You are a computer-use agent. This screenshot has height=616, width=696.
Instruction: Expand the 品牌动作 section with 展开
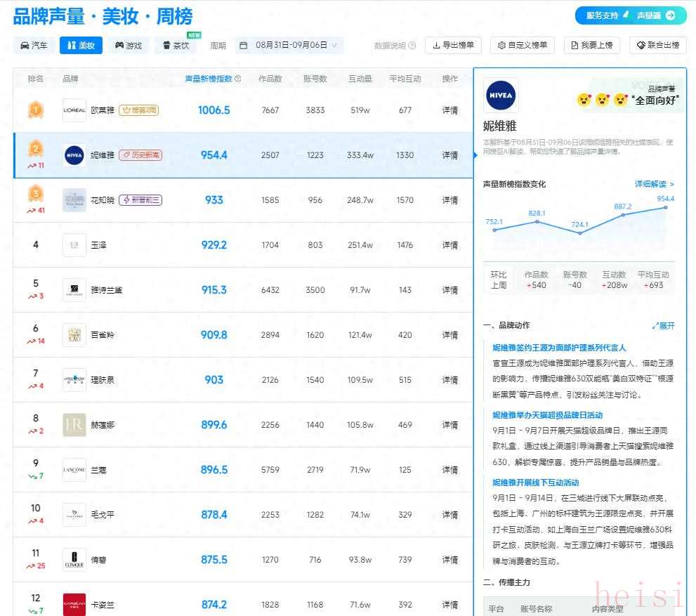click(x=663, y=326)
